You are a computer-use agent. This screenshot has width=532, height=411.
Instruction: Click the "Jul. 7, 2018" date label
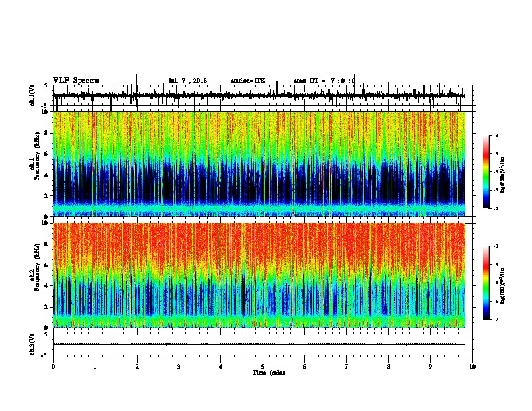[x=187, y=81]
